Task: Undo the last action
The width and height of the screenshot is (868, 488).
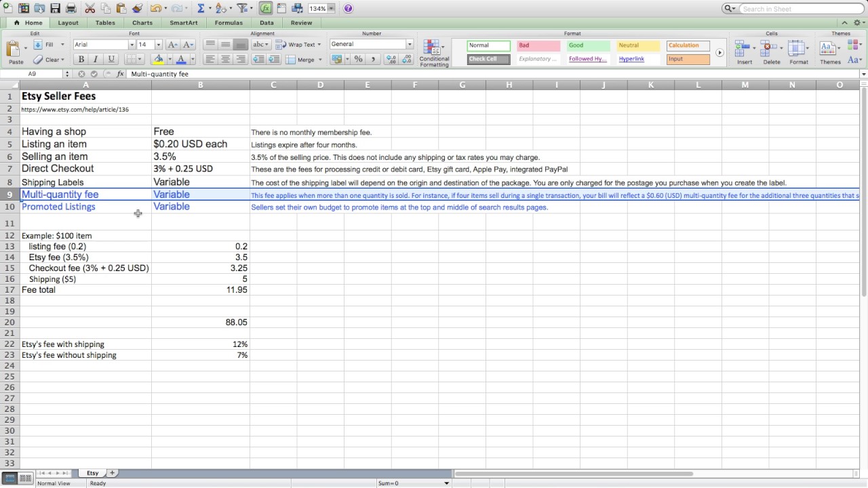Action: point(155,9)
